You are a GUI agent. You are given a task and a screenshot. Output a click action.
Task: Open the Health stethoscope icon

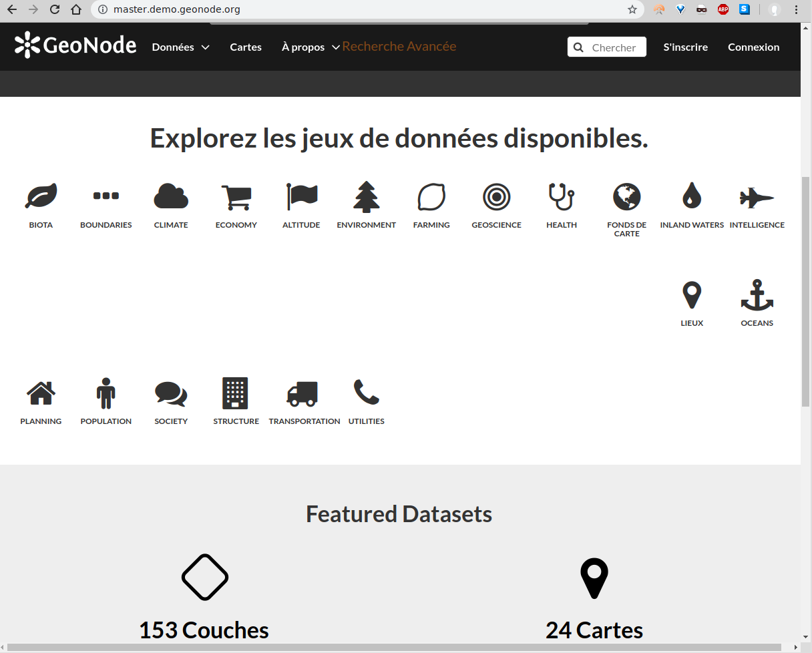(x=562, y=196)
